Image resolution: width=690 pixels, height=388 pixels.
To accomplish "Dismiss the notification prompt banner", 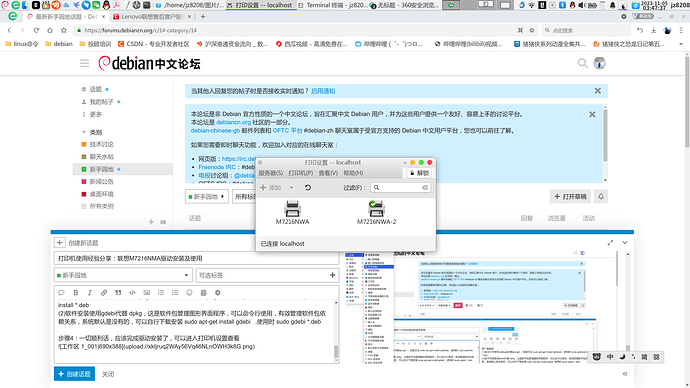I will point(598,91).
